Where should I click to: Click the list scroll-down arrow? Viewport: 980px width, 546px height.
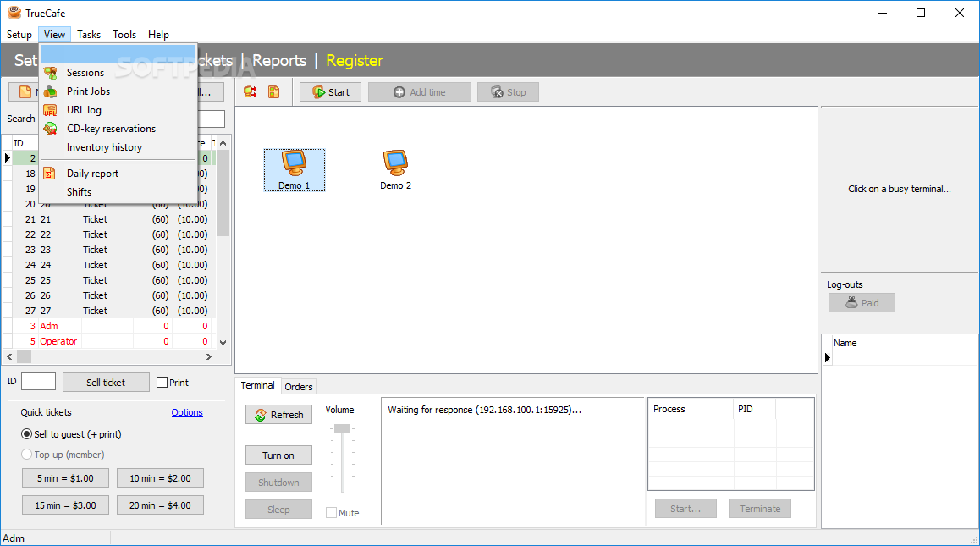223,342
